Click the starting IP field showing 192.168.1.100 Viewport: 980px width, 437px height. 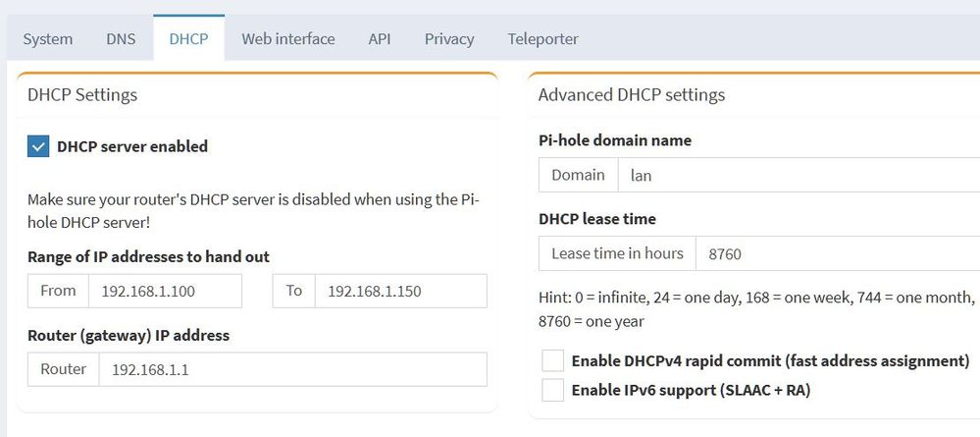tap(165, 292)
